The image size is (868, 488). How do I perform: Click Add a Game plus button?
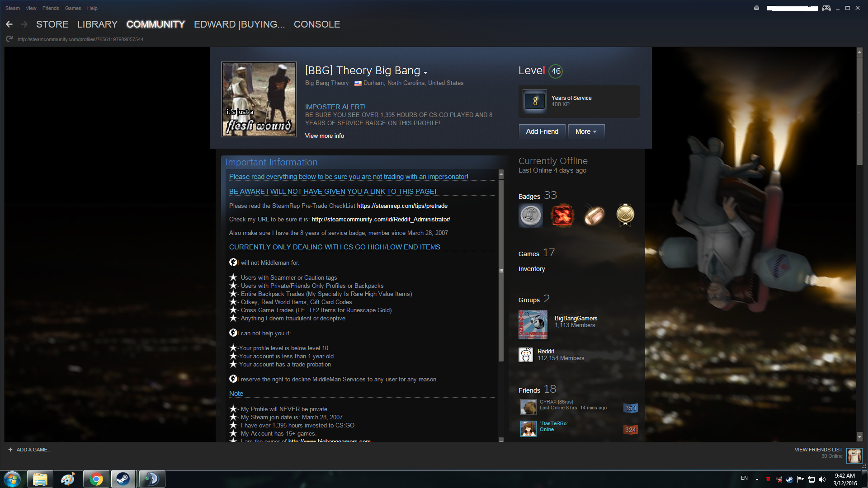click(10, 450)
